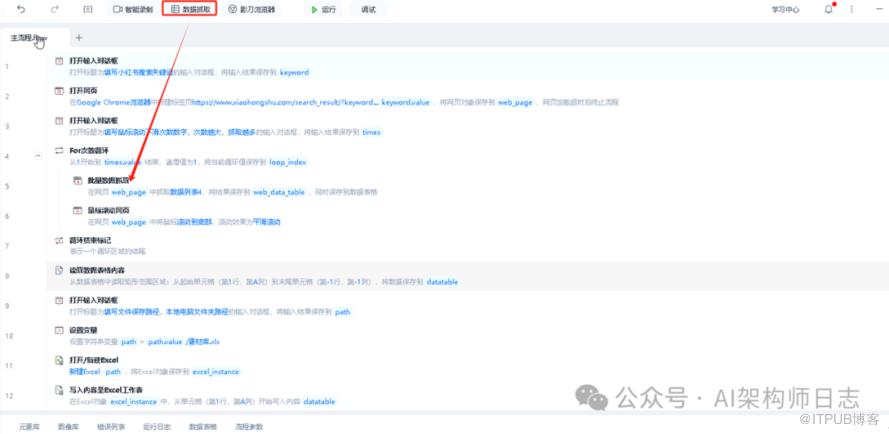
Task: Open the notification bell icon
Action: click(x=828, y=9)
